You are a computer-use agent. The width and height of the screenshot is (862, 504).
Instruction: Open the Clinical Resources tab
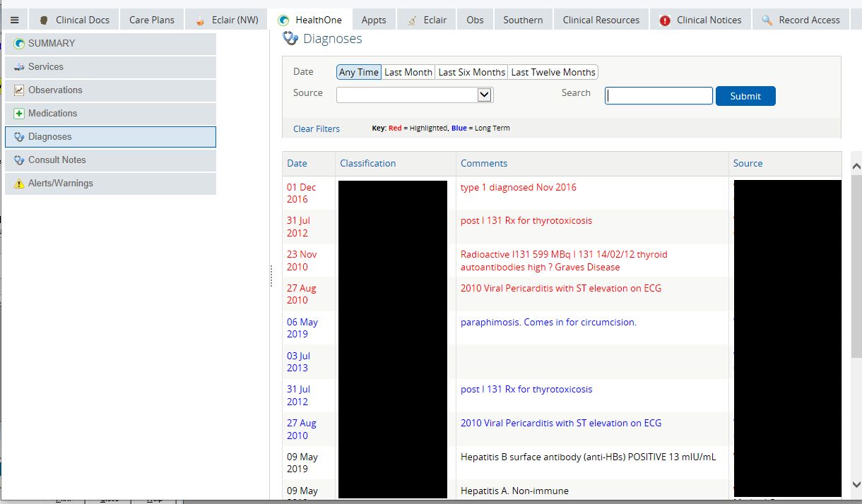pos(601,20)
